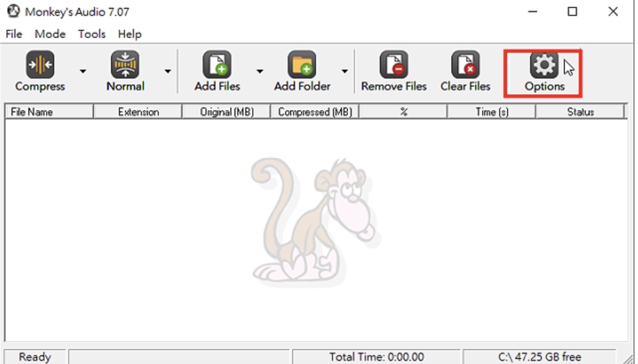Expand the Add Folder dropdown arrow
This screenshot has width=638, height=364.
click(x=345, y=72)
